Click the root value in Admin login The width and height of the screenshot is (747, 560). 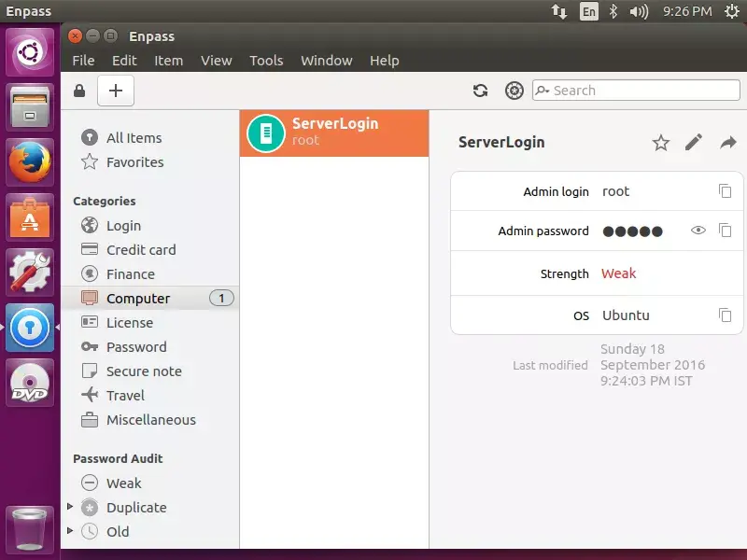point(615,191)
